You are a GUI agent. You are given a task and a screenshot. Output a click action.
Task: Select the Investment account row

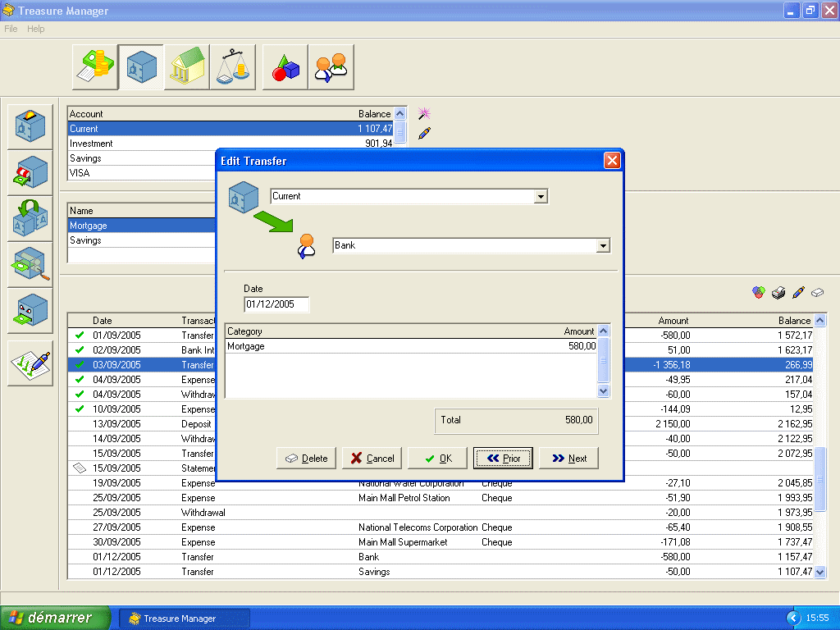pos(231,143)
